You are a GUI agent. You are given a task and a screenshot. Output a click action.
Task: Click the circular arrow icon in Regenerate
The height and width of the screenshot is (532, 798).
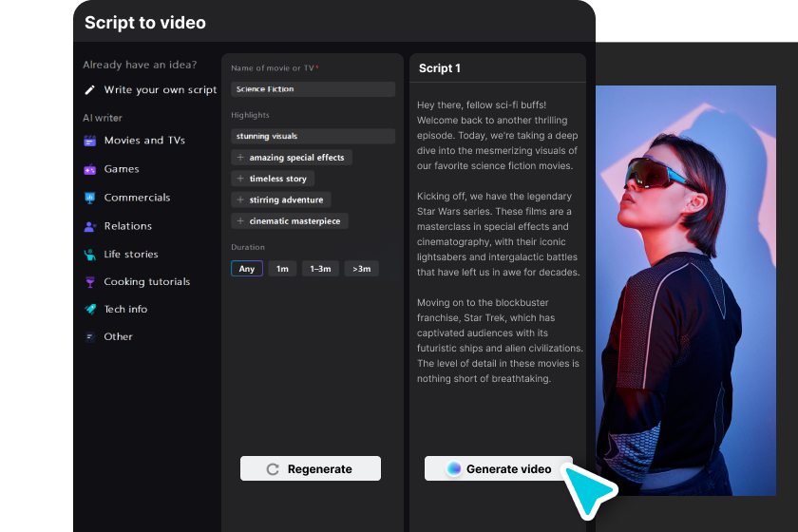273,469
